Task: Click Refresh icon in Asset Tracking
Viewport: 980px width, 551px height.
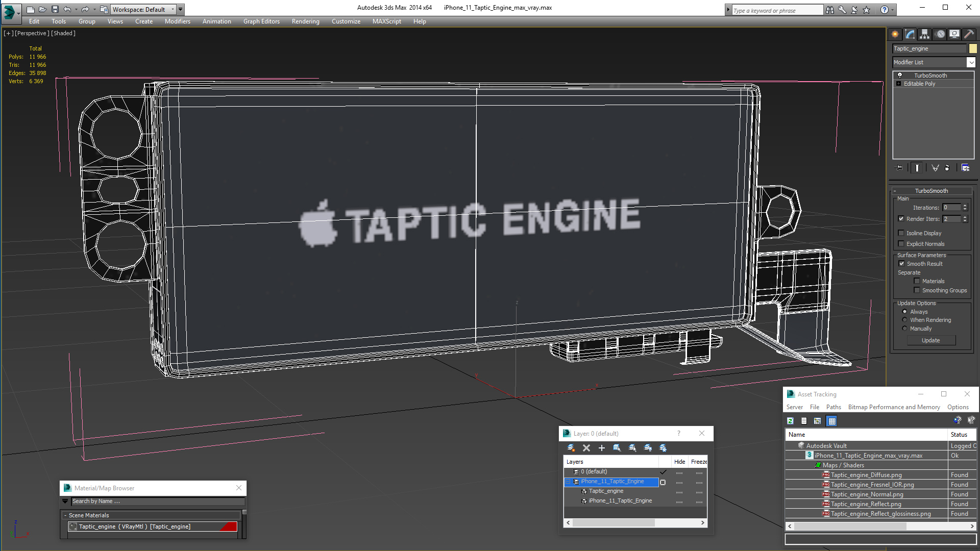Action: coord(790,421)
